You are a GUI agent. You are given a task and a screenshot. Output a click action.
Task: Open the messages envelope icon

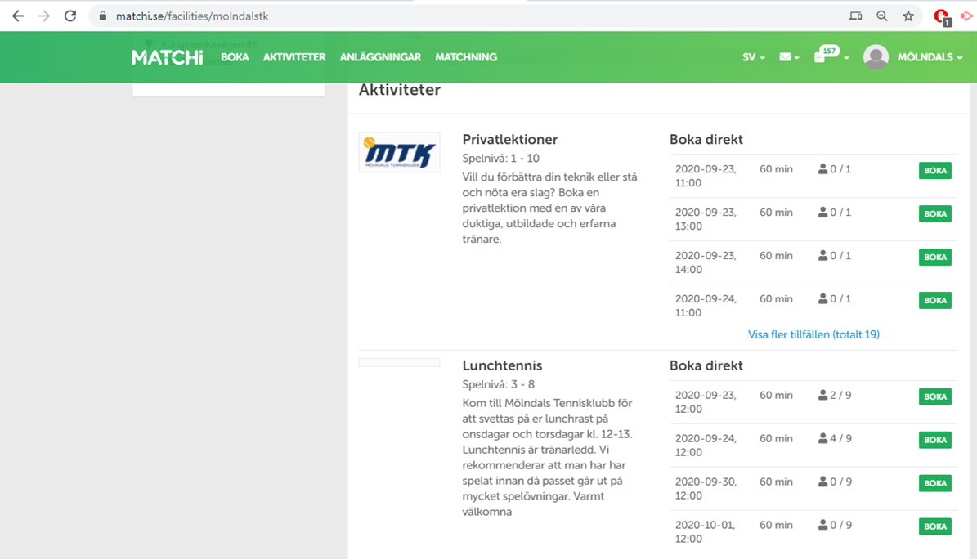pyautogui.click(x=787, y=57)
